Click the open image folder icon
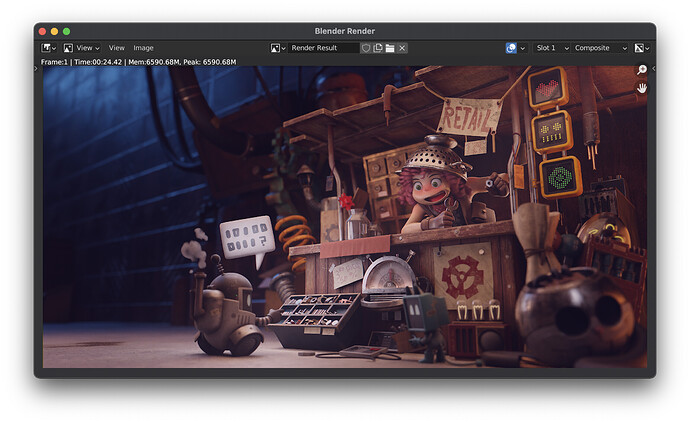 coord(389,48)
